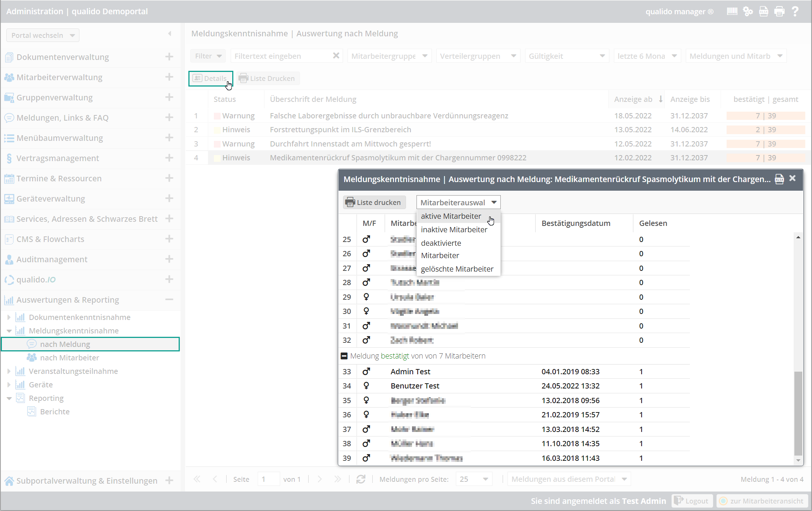Viewport: 812px width, 511px height.
Task: Expand the Dokumentenkenntnisnahme tree node
Action: [x=9, y=317]
